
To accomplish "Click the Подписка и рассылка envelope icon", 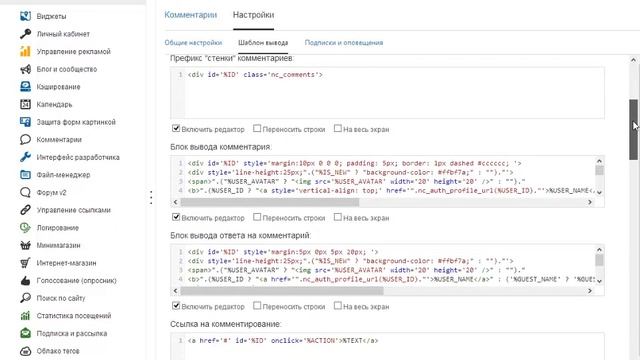I will click(25, 333).
